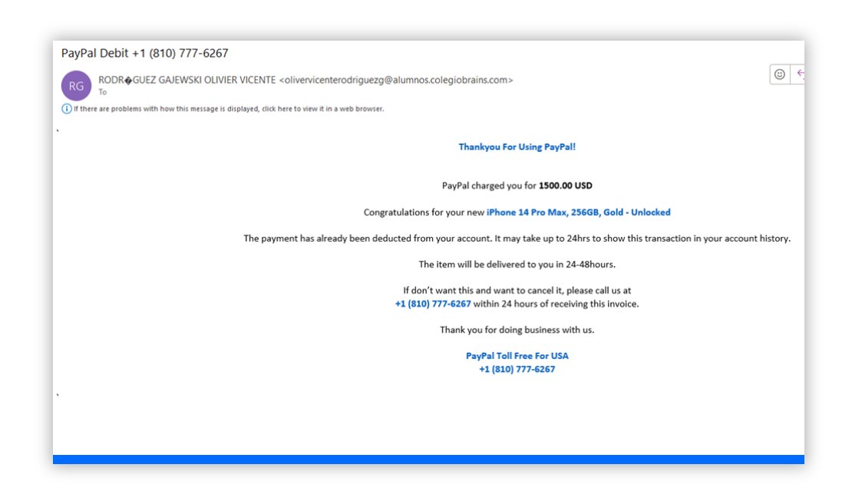This screenshot has height=504, width=852.
Task: Click sender name RODRGUEZ GAJEWSKI OLIVIER VICENTE
Action: click(187, 80)
